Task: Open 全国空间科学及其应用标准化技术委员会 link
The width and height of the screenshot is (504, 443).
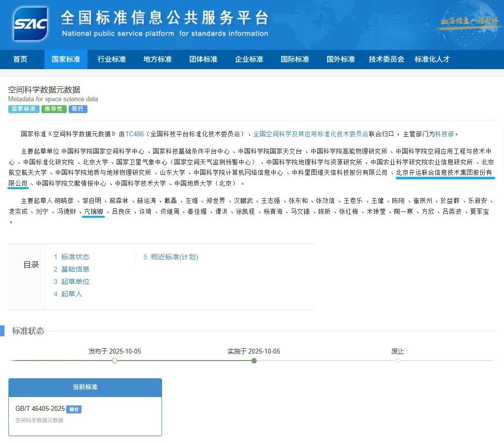Action: coord(311,134)
